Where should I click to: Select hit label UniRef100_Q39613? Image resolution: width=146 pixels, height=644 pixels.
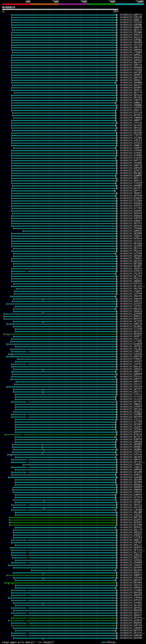[x=131, y=60]
